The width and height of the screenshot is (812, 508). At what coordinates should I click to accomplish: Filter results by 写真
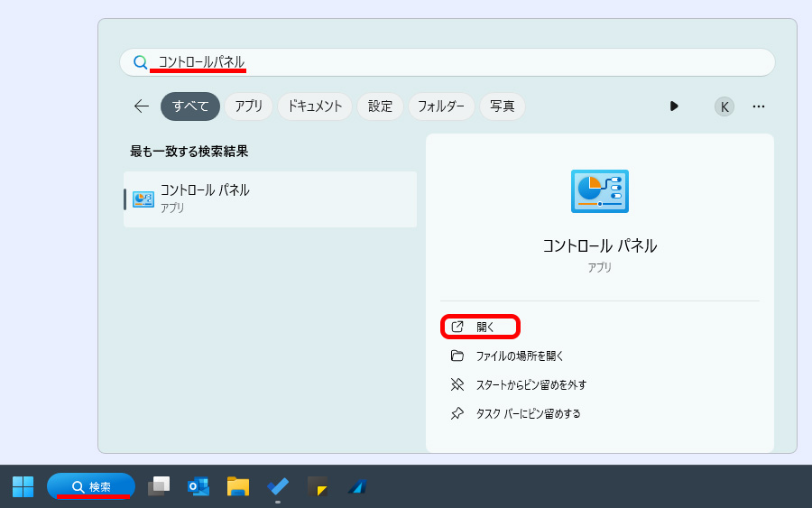click(503, 106)
